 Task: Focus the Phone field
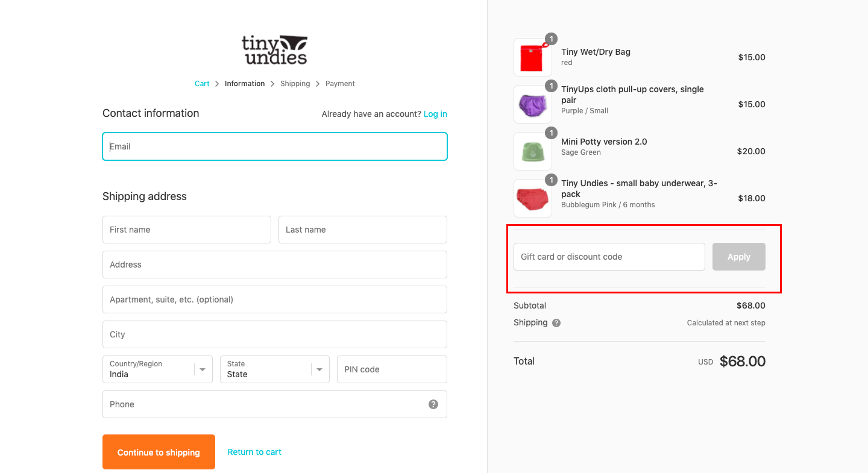[275, 404]
